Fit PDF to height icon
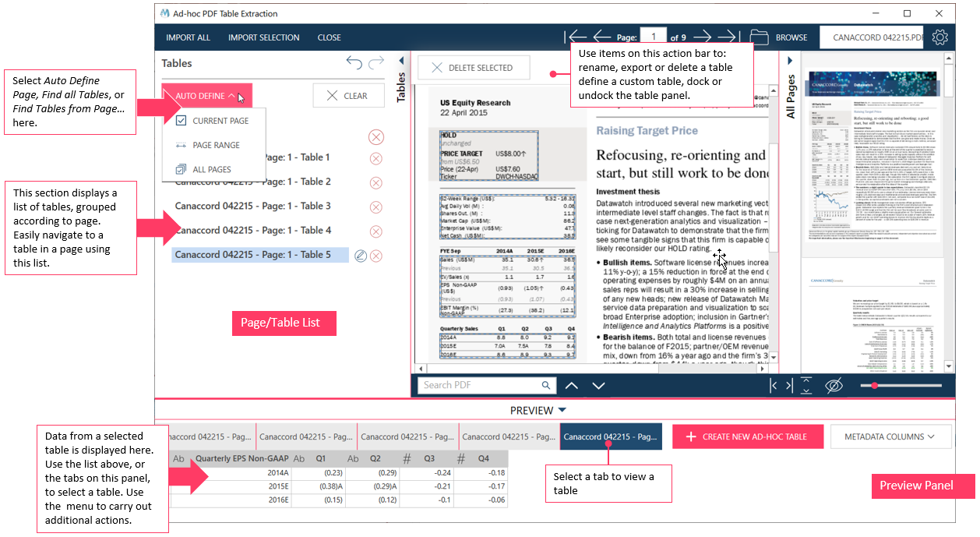The width and height of the screenshot is (980, 537). pyautogui.click(x=806, y=385)
